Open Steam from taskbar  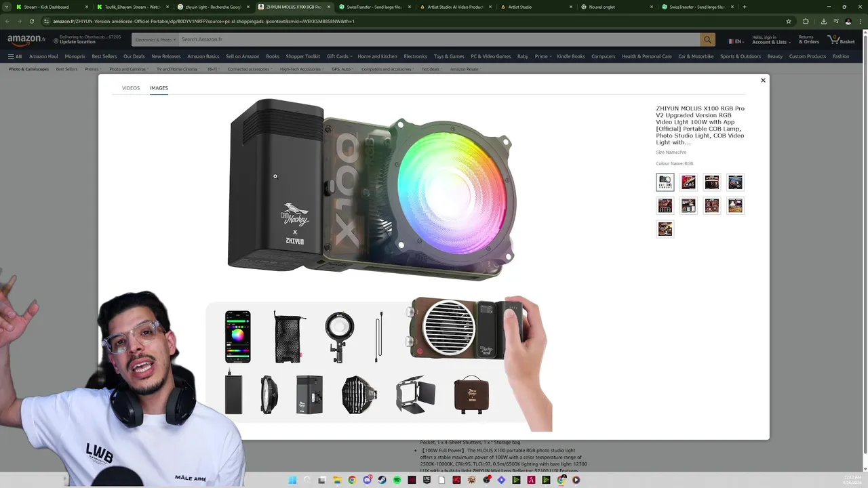[x=382, y=480]
